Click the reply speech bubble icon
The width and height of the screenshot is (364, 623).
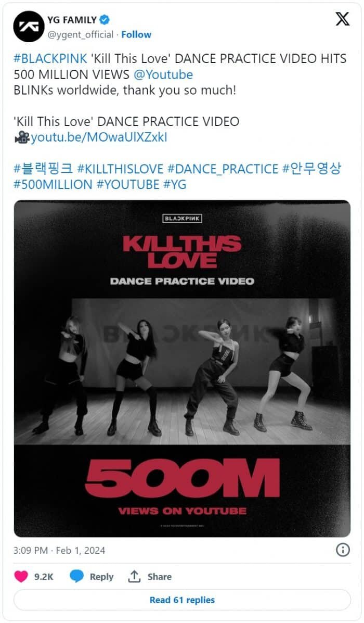[76, 577]
